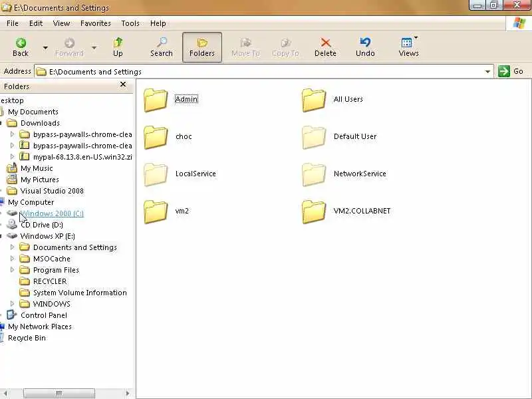Select My Documents in the folder tree
The width and height of the screenshot is (532, 399).
coord(33,112)
